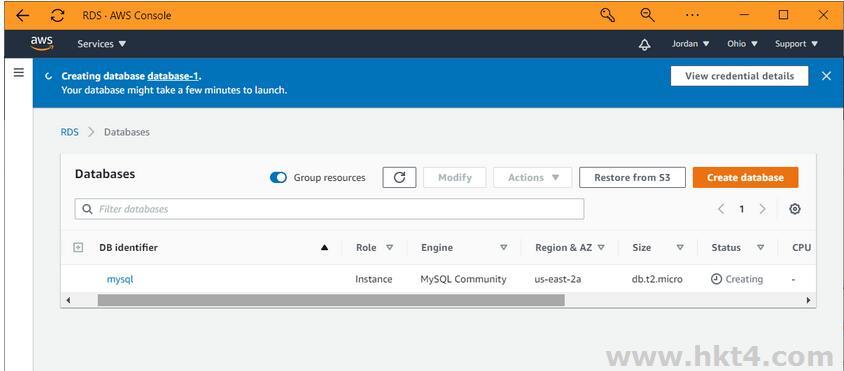The image size is (844, 371).
Task: Expand all rows with the plus box icon
Action: point(78,248)
